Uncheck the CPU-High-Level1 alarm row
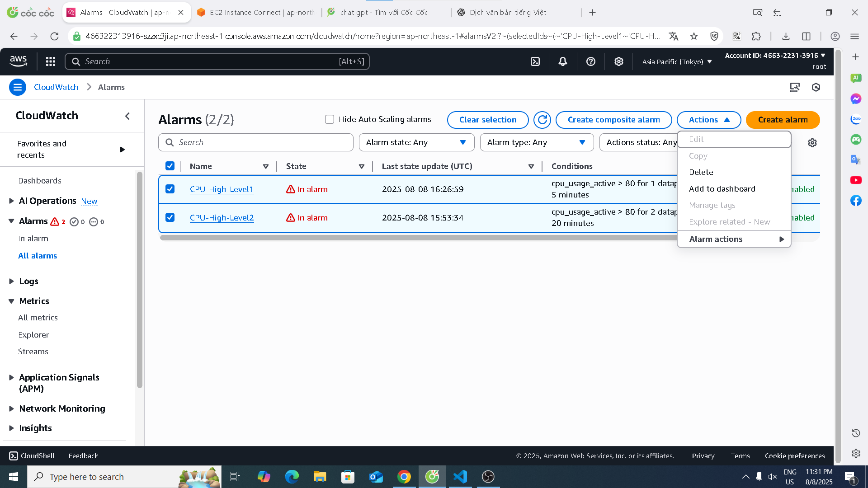The height and width of the screenshot is (488, 868). [170, 189]
